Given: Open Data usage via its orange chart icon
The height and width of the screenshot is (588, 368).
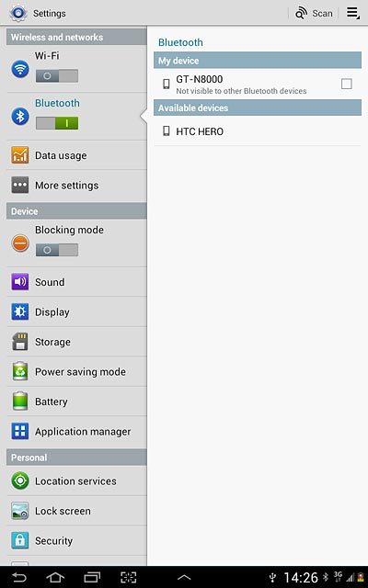Looking at the screenshot, I should [x=20, y=155].
